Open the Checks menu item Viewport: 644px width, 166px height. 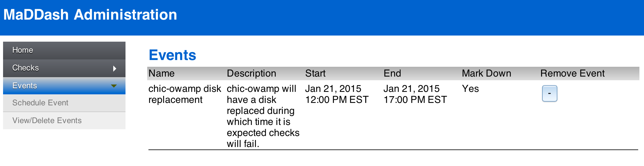pos(64,68)
